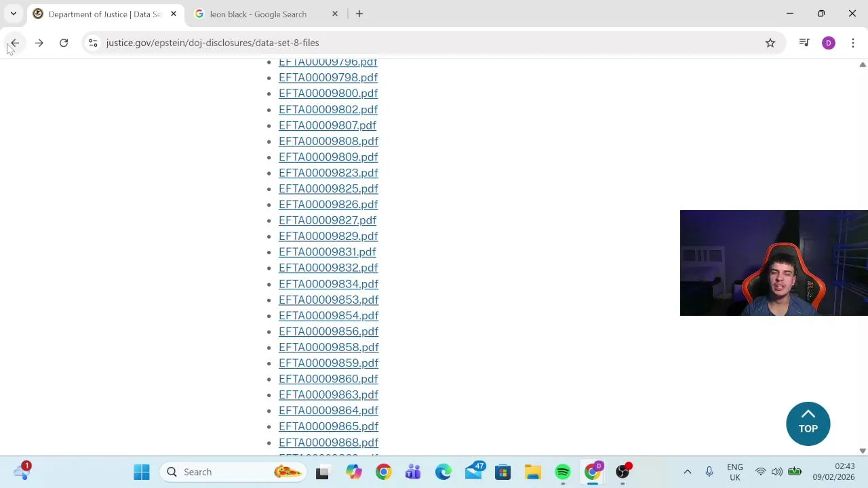The height and width of the screenshot is (488, 868).
Task: Open EFTA00009825.pdf link
Action: point(328,188)
